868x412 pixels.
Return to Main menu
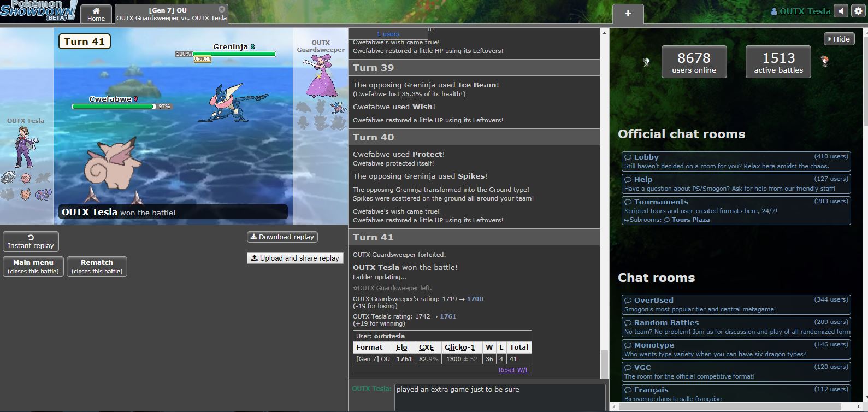click(x=33, y=267)
